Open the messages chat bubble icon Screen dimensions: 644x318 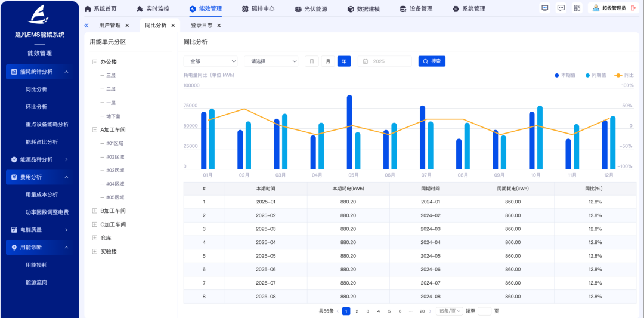[x=561, y=8]
